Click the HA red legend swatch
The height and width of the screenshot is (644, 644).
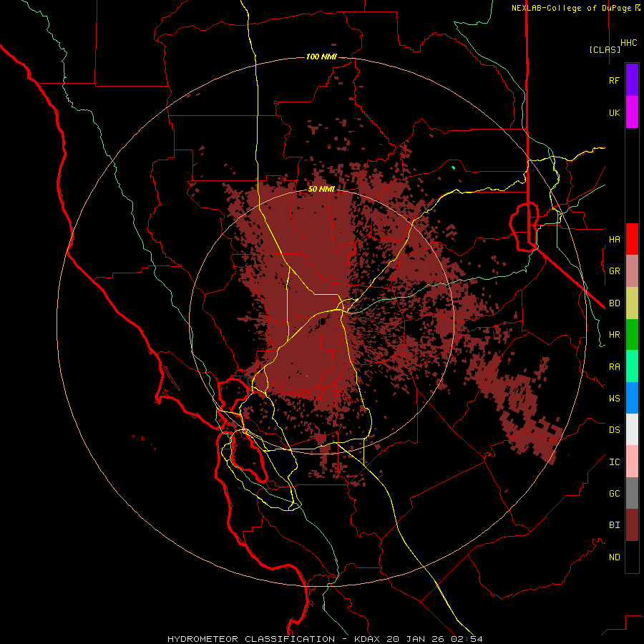pos(632,239)
